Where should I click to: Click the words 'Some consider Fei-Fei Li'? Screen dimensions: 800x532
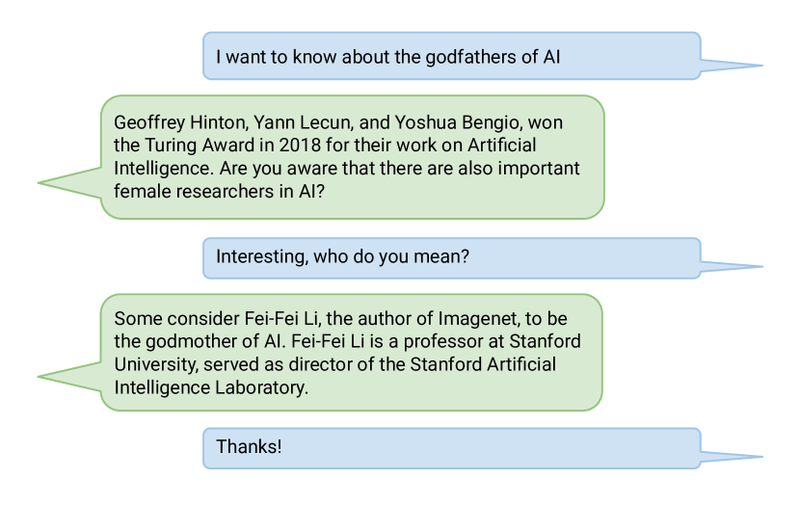(x=217, y=318)
